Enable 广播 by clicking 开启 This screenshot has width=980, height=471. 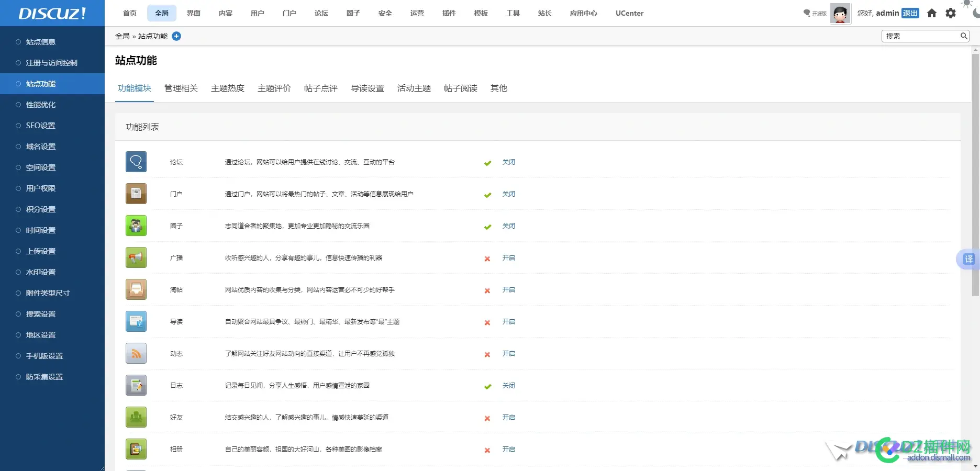pos(509,258)
